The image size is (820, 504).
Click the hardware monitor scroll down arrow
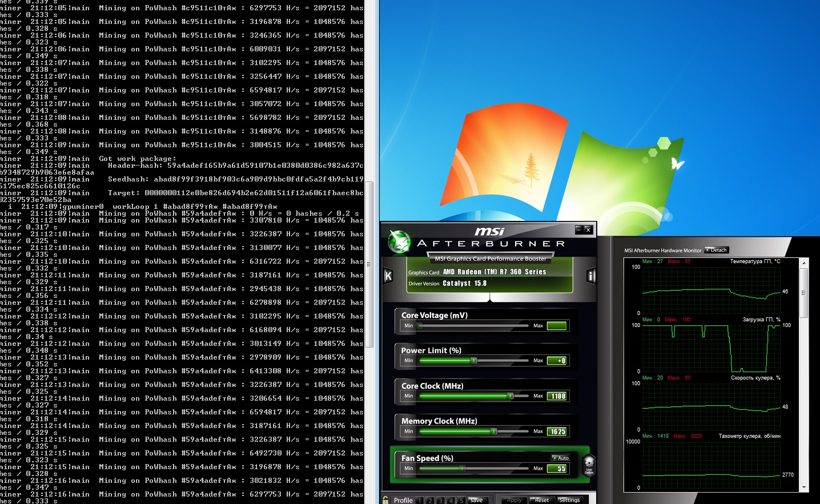pos(804,487)
